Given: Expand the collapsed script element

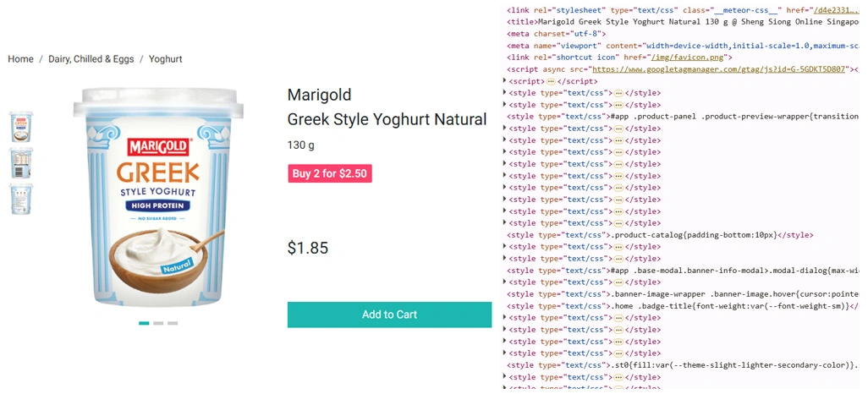Looking at the screenshot, I should (x=504, y=81).
